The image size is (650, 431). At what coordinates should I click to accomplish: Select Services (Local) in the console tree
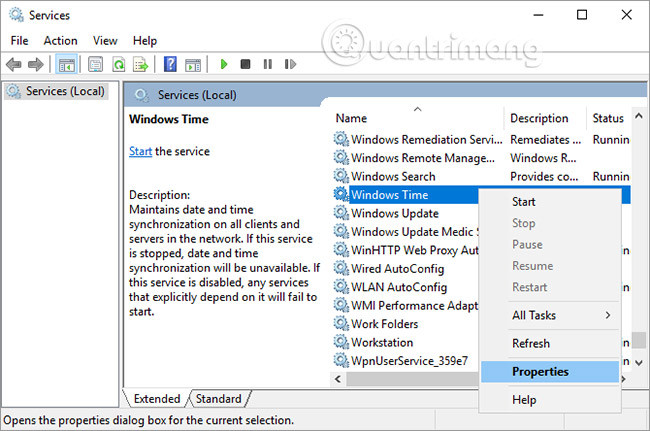pyautogui.click(x=62, y=91)
